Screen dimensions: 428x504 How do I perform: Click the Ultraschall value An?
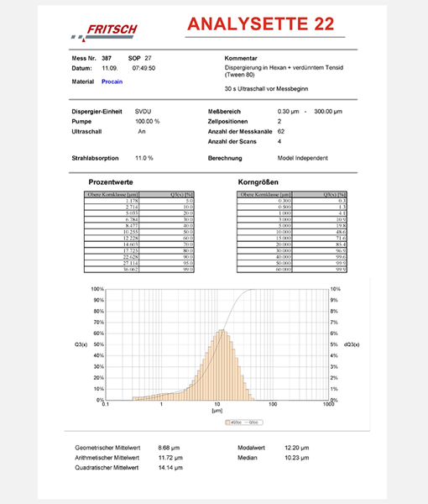pos(142,132)
